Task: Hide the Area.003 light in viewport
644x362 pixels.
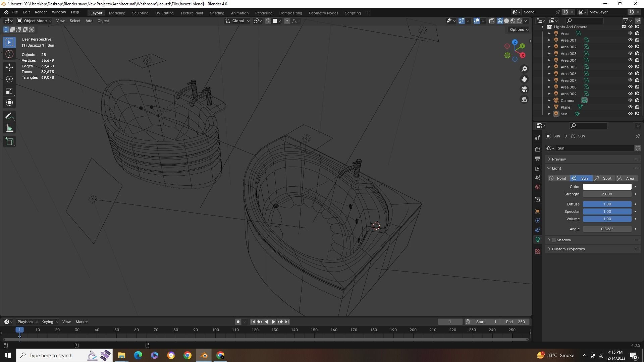Action: (x=630, y=54)
